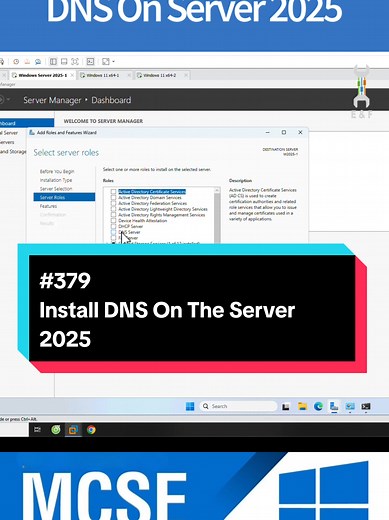This screenshot has width=389, height=520.
Task: Minimize the Add Roles wizard window
Action: coord(267,132)
